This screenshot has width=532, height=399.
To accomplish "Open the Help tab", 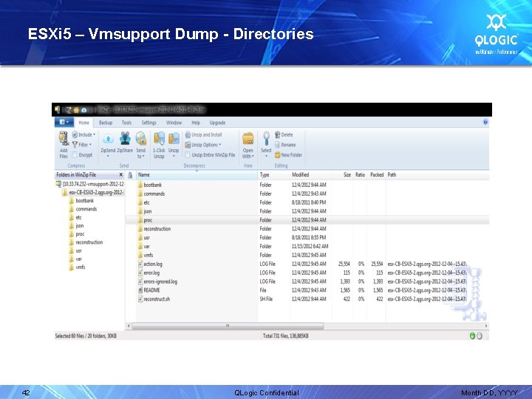I will tap(196, 123).
